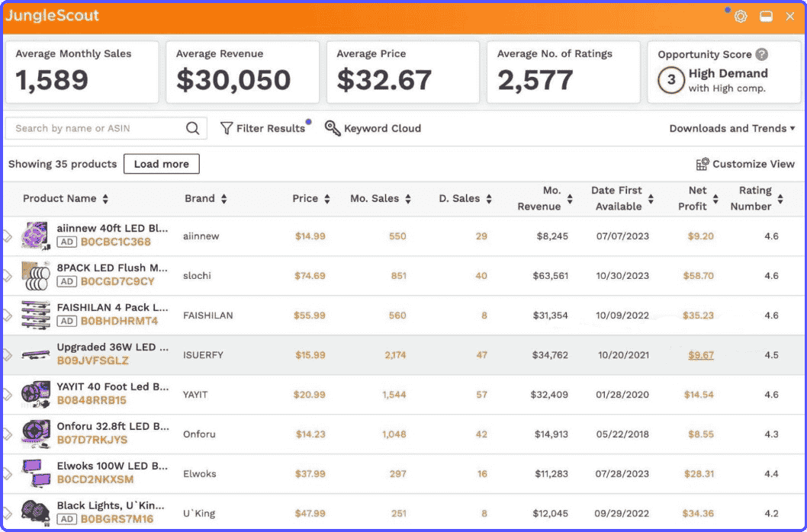Click the tag icon on Black Lights U`King row
Screen dimensions: 807x532
(x=7, y=513)
